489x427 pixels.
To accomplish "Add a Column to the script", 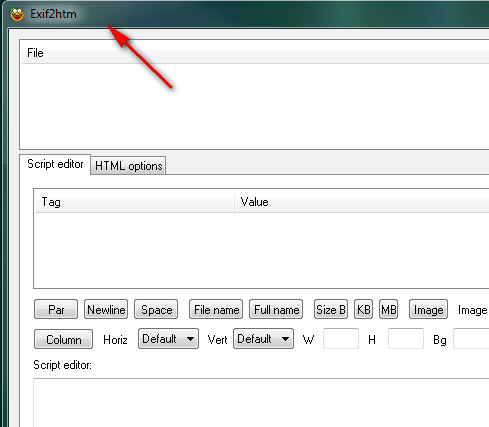I will (63, 339).
